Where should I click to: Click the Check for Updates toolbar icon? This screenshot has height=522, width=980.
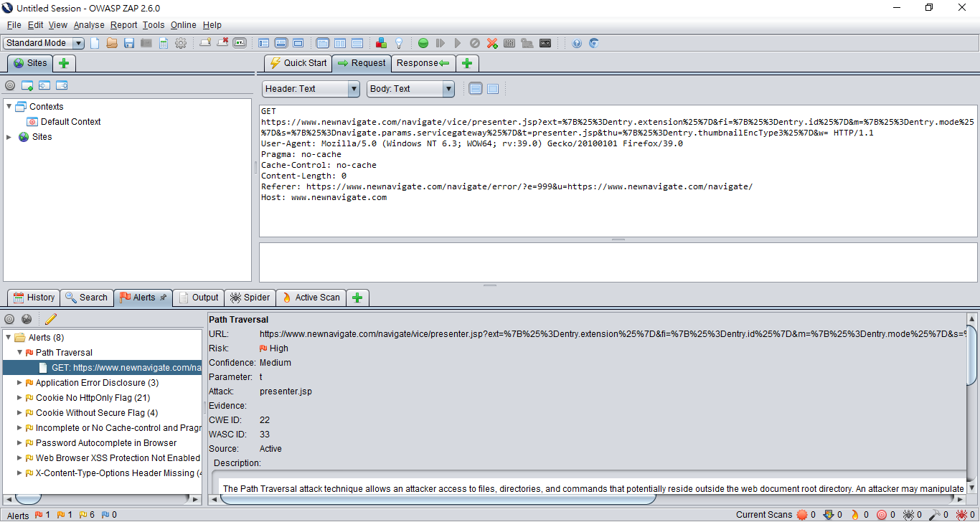[594, 43]
